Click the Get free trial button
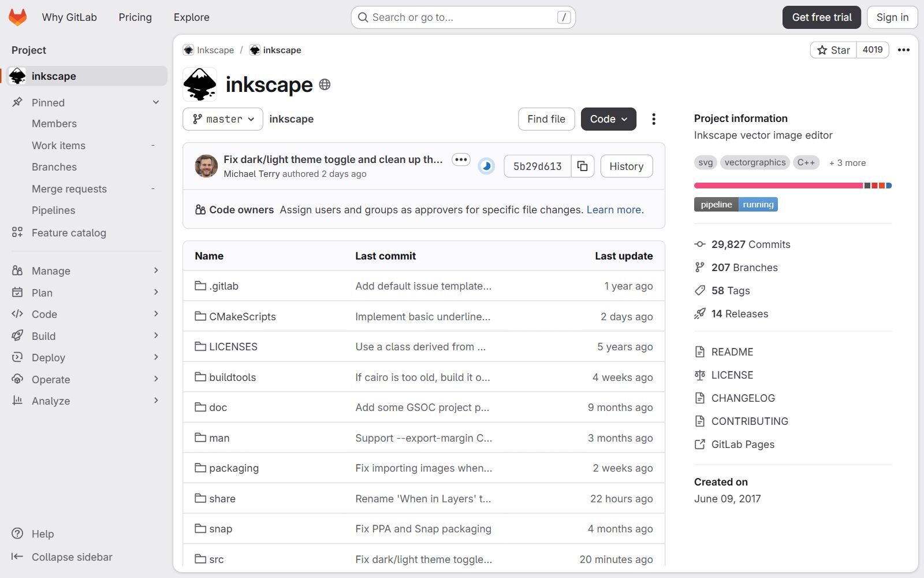This screenshot has height=578, width=924. coord(822,17)
